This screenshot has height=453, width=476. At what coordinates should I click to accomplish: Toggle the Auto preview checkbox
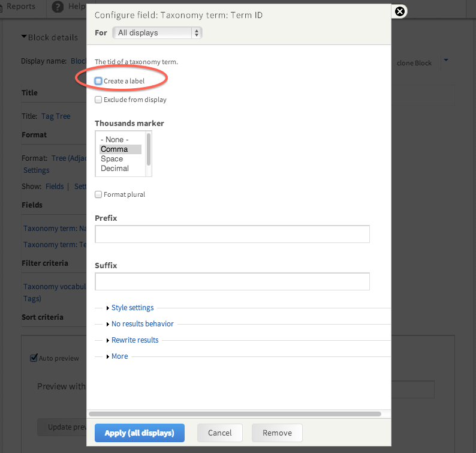pos(34,358)
